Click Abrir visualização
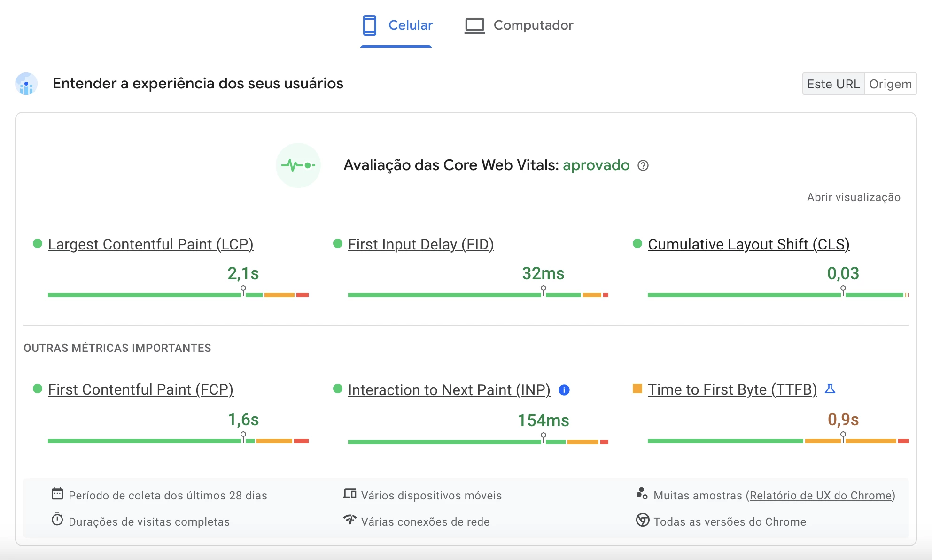This screenshot has height=560, width=932. click(854, 197)
